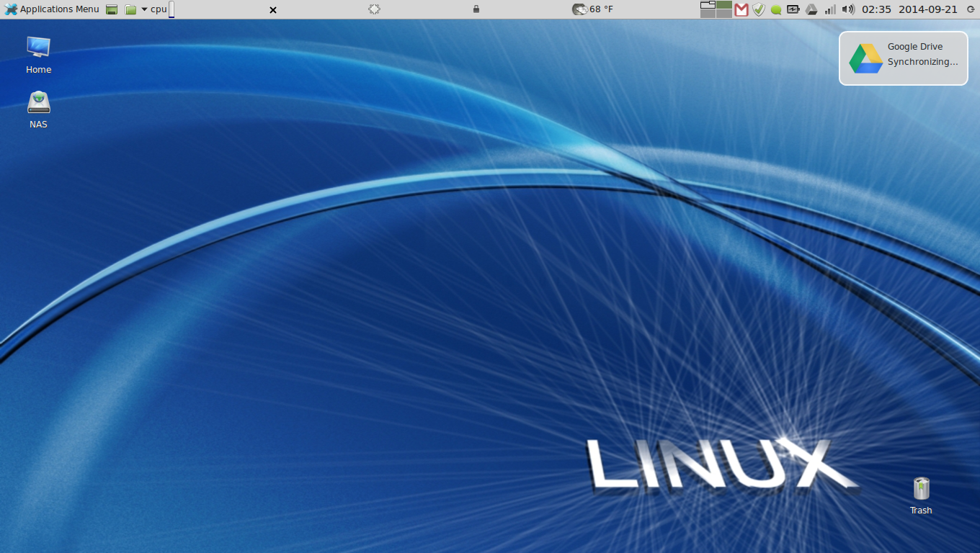Select the Trash desktop icon
This screenshot has height=553, width=980.
pyautogui.click(x=921, y=495)
